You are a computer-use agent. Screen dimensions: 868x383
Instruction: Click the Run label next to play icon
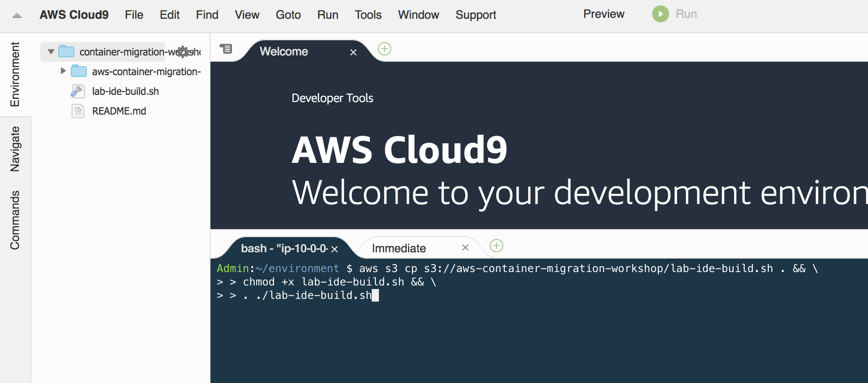point(686,14)
